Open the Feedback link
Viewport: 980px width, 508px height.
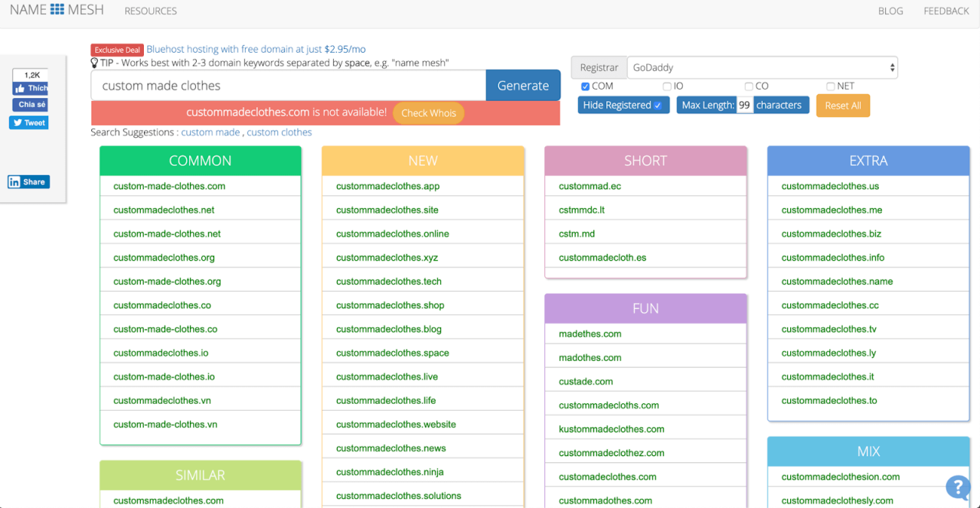[946, 11]
